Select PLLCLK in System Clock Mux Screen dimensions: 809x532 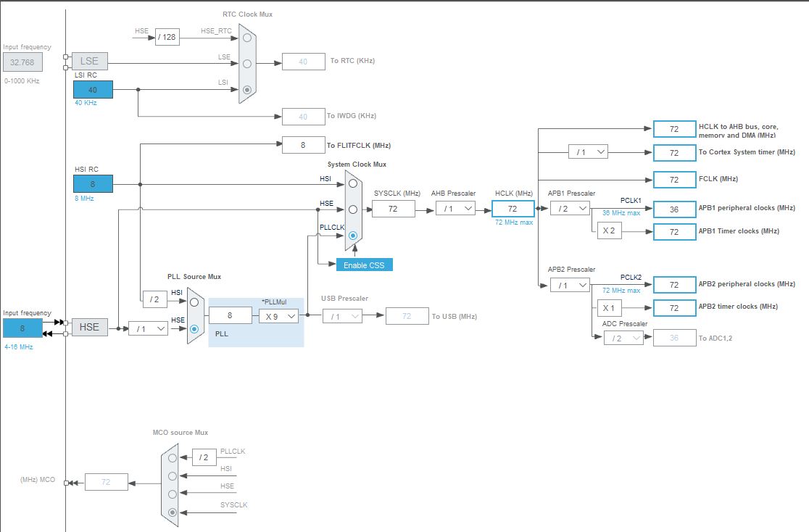tap(353, 236)
